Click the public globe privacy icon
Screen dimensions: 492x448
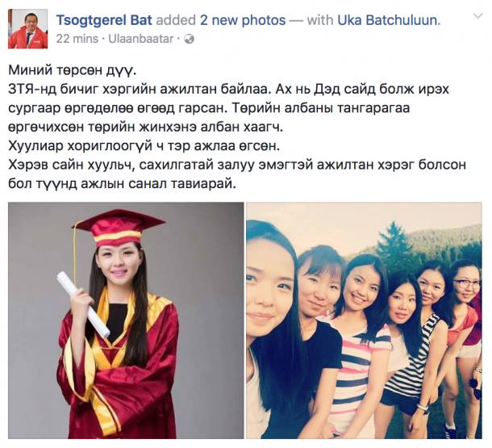(x=190, y=40)
